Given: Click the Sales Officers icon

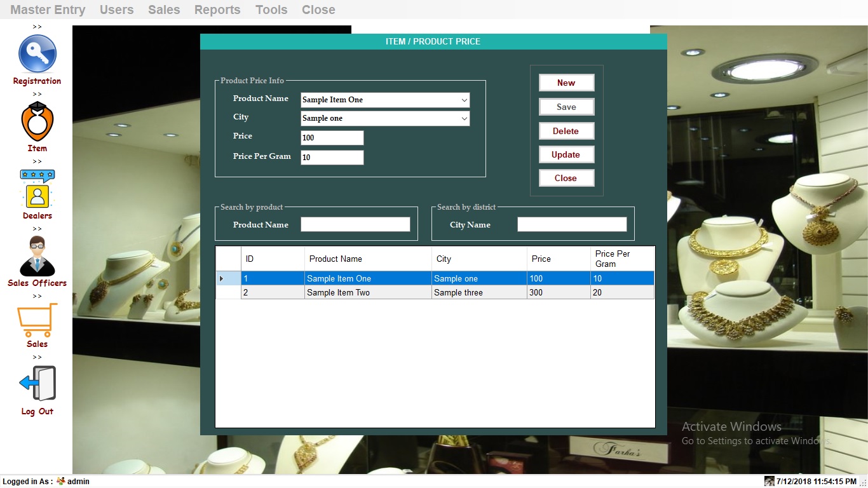Looking at the screenshot, I should pyautogui.click(x=36, y=257).
